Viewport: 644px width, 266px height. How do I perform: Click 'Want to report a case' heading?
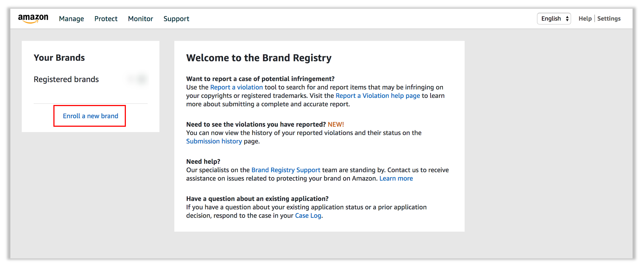260,79
